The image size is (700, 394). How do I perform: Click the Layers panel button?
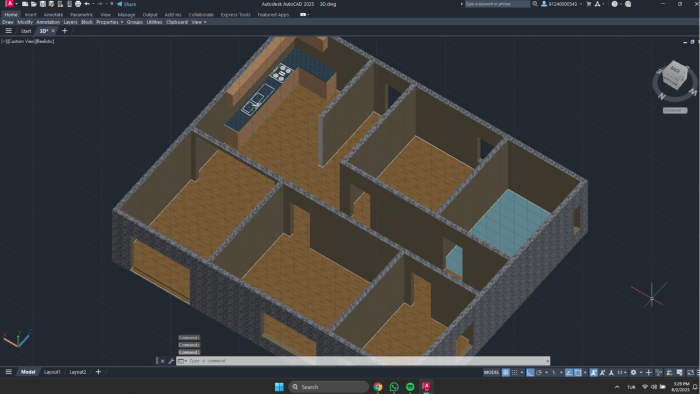[70, 22]
